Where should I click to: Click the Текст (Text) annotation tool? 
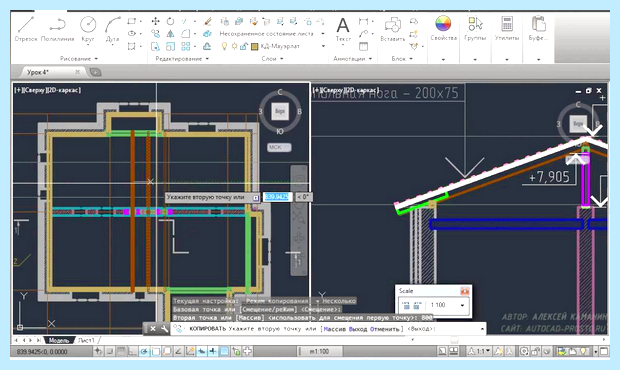(x=343, y=29)
